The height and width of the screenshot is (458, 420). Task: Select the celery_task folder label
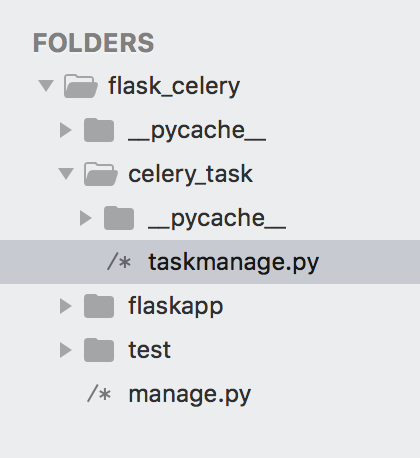191,175
